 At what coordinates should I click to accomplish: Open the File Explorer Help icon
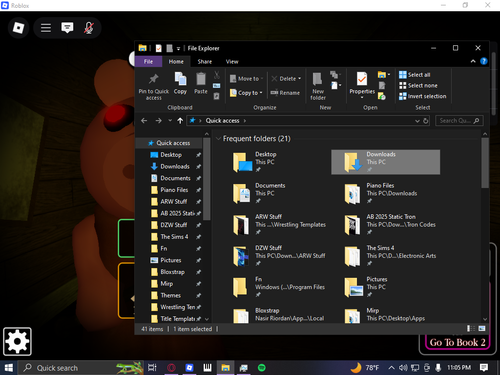pos(484,61)
